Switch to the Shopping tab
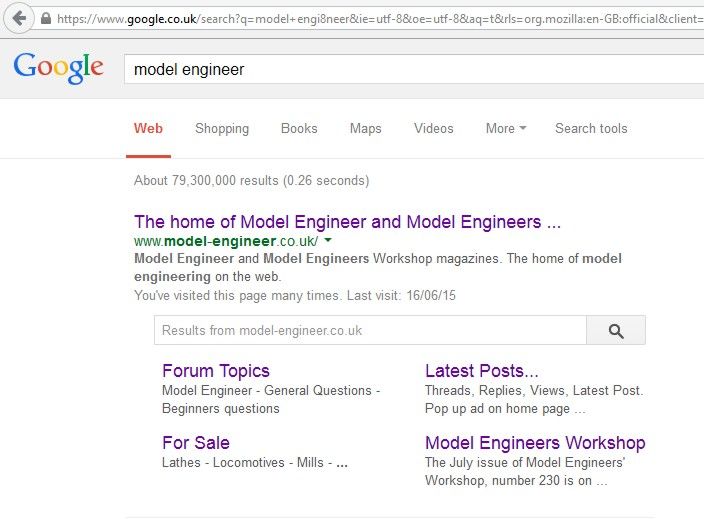Image resolution: width=704 pixels, height=519 pixels. coord(222,128)
